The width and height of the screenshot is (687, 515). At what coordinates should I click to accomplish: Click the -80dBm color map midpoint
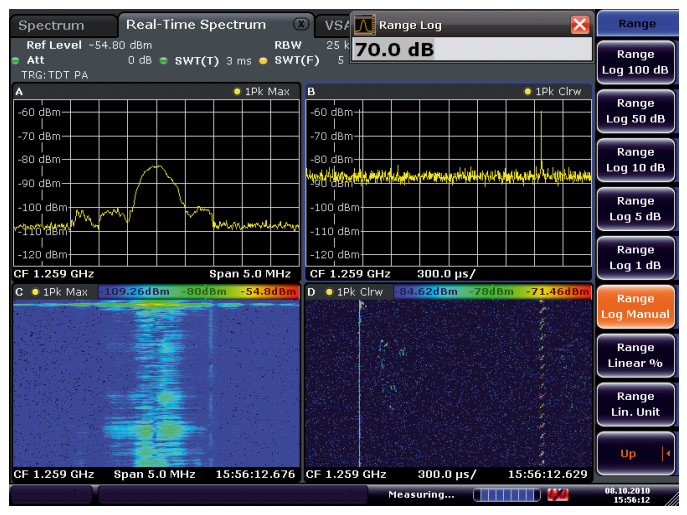[204, 292]
